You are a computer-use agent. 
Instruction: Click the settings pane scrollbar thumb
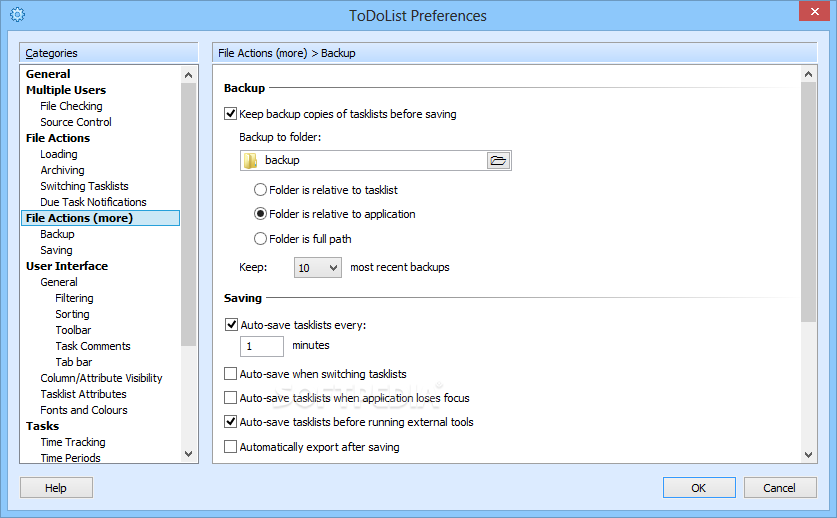click(x=808, y=202)
